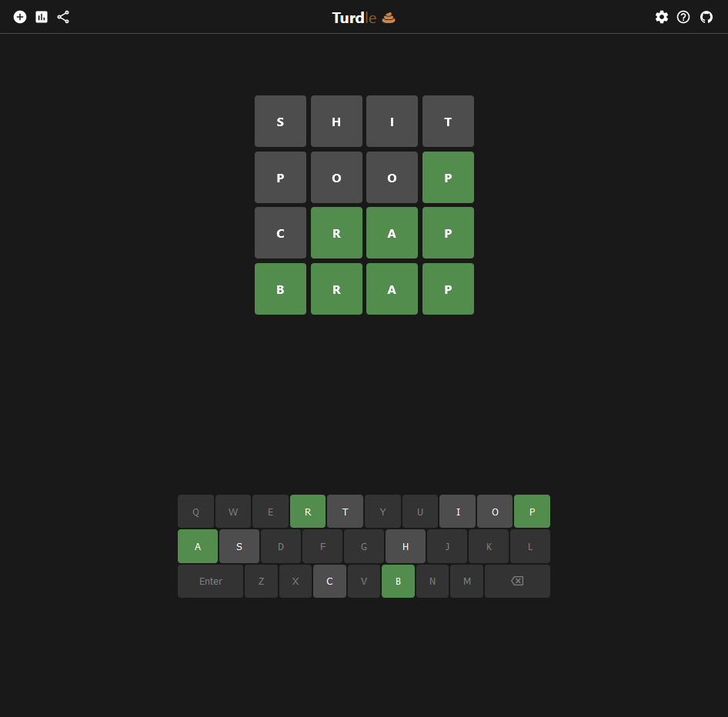This screenshot has width=728, height=717.
Task: Click the backspace key icon
Action: click(517, 581)
